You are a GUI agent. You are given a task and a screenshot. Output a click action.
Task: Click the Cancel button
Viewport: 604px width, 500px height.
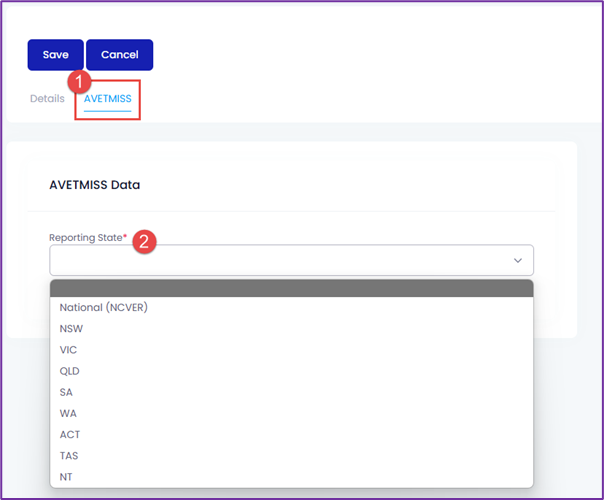(x=119, y=55)
